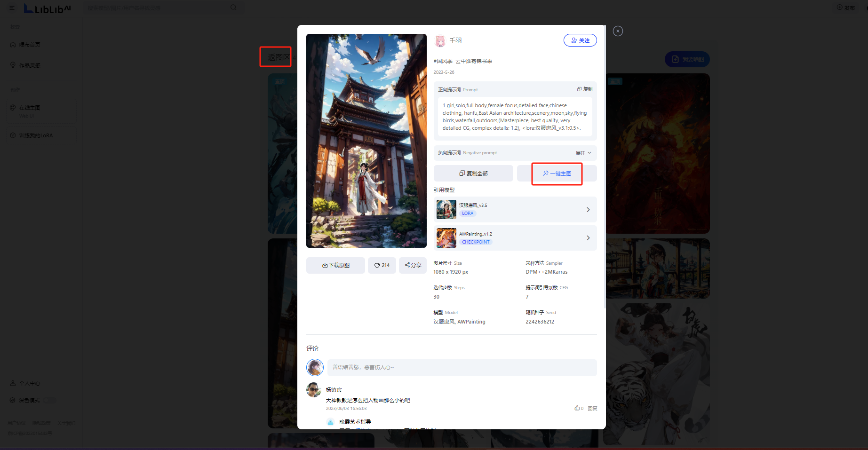Click the #国风季 云中谁寄锦书来 title
This screenshot has height=450, width=868.
(x=463, y=61)
